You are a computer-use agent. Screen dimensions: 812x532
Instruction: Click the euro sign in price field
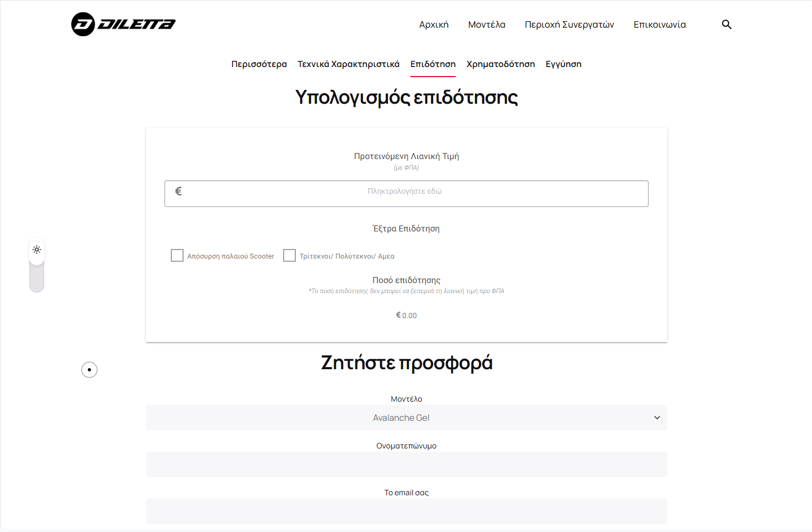tap(179, 191)
